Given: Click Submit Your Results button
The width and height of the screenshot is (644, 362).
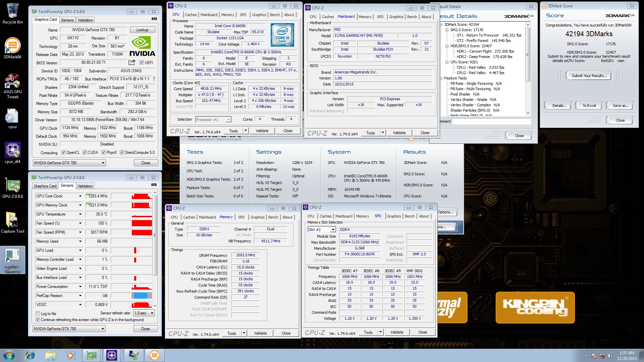Looking at the screenshot, I should 589,76.
